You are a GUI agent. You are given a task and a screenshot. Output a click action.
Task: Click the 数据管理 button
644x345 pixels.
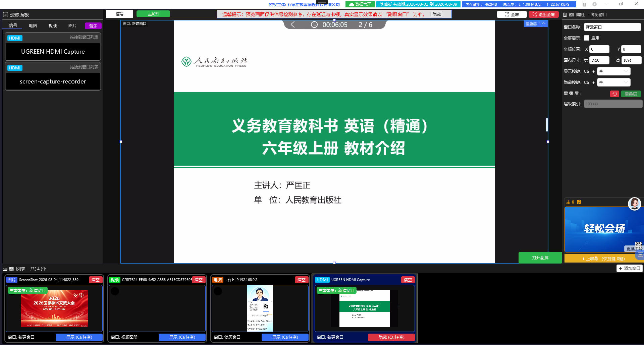point(360,4)
